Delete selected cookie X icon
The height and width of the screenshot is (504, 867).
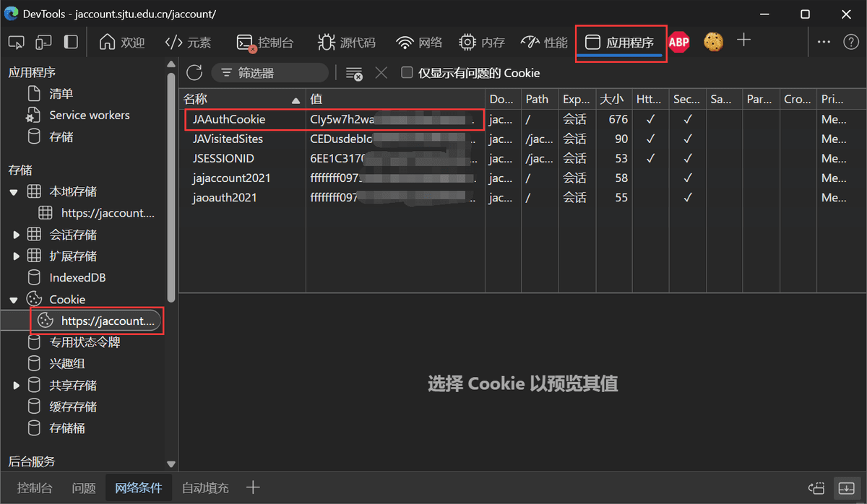pyautogui.click(x=381, y=72)
